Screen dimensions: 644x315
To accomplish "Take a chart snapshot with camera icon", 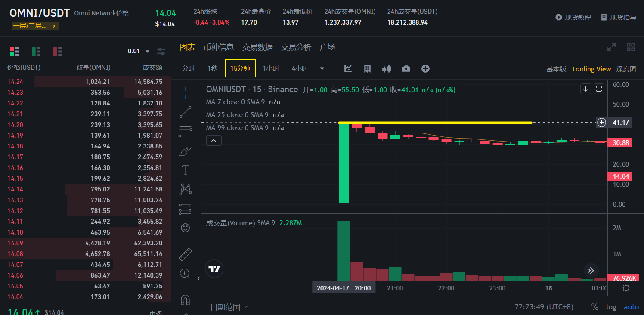I will 406,69.
